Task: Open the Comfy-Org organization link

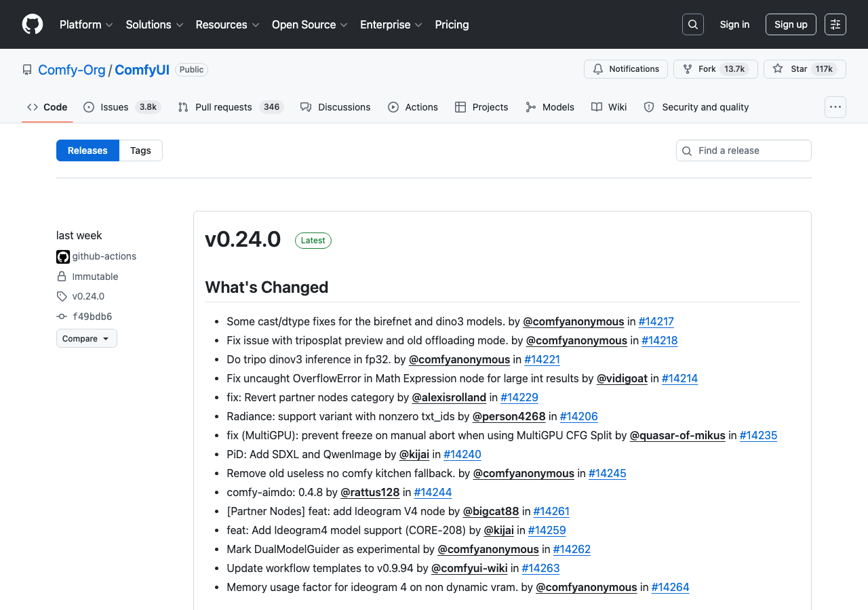Action: tap(72, 70)
